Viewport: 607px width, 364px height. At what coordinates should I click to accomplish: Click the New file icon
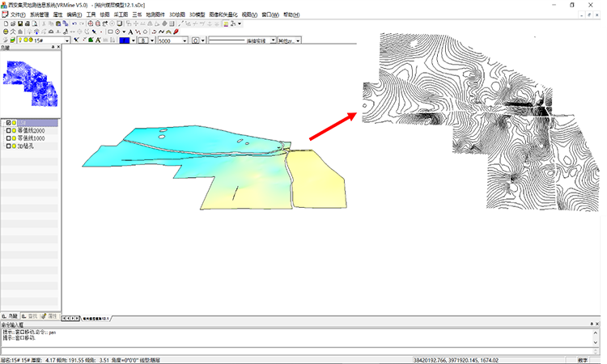point(6,23)
